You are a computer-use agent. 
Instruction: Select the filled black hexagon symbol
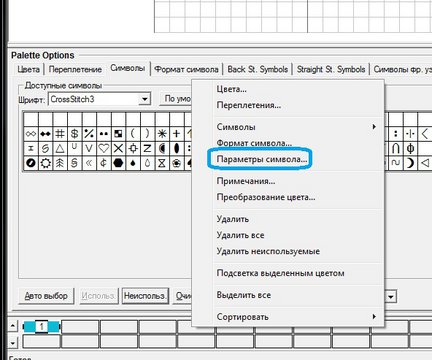coord(118,163)
